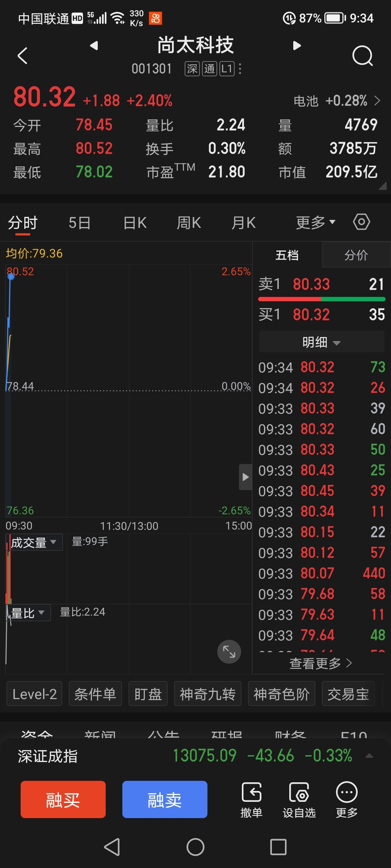The height and width of the screenshot is (868, 391).
Task: Tap Android home circle button
Action: pos(195,847)
